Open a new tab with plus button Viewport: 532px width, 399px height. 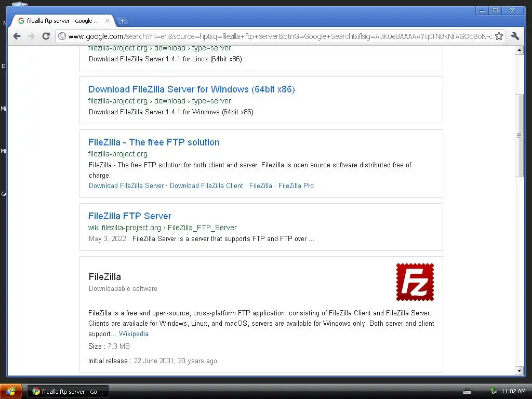click(x=123, y=21)
